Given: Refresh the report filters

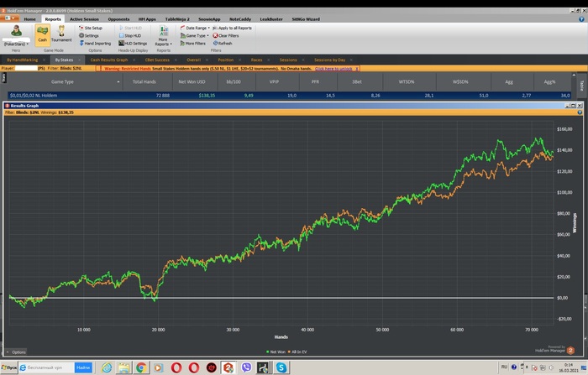Looking at the screenshot, I should click(223, 44).
